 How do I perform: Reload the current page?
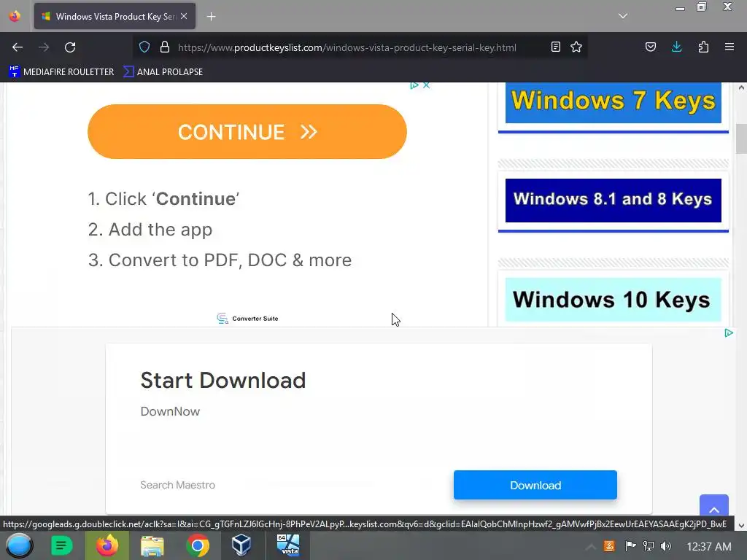(70, 47)
